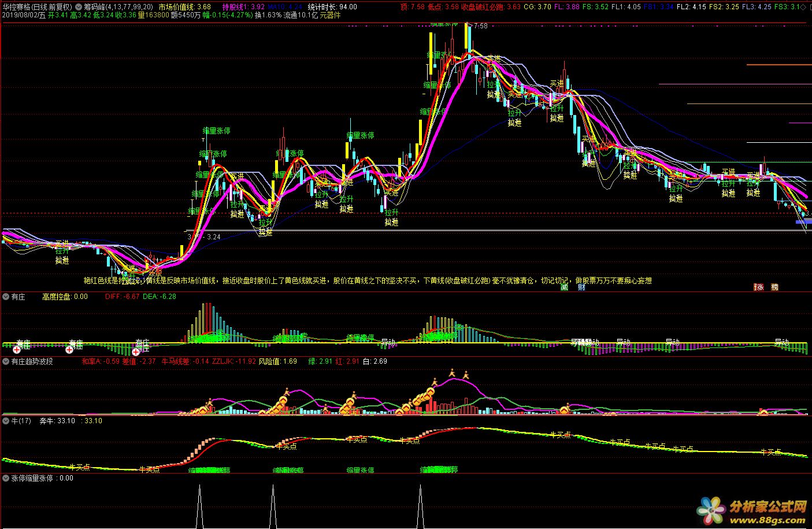Click the second red plus 有庄 marker
The image size is (812, 529).
click(69, 350)
